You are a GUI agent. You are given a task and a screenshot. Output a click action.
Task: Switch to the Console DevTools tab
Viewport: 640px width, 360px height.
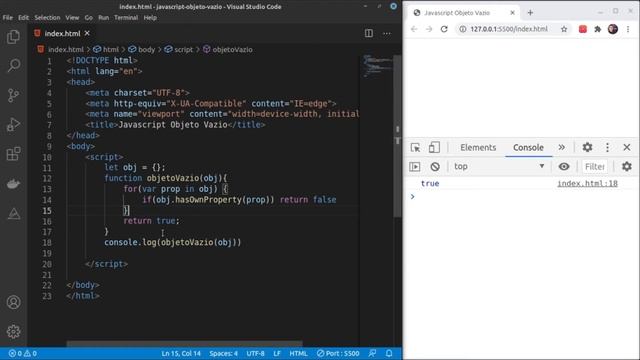coord(528,147)
